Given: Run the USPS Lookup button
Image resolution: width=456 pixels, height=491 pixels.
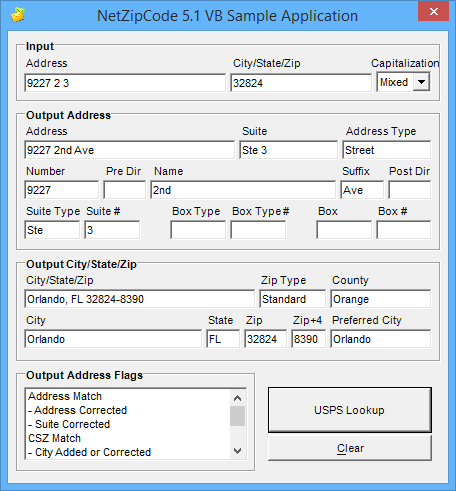Looking at the screenshot, I should point(350,410).
